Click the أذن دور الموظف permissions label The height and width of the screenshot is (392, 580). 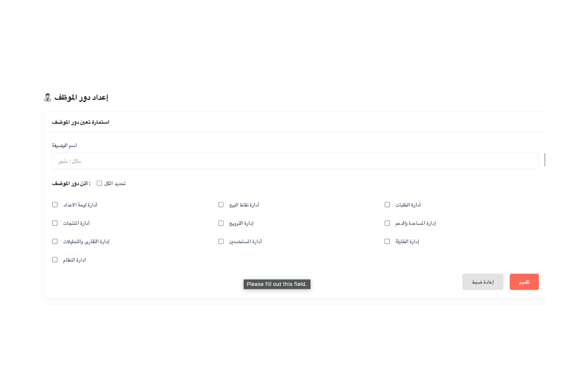pyautogui.click(x=71, y=183)
